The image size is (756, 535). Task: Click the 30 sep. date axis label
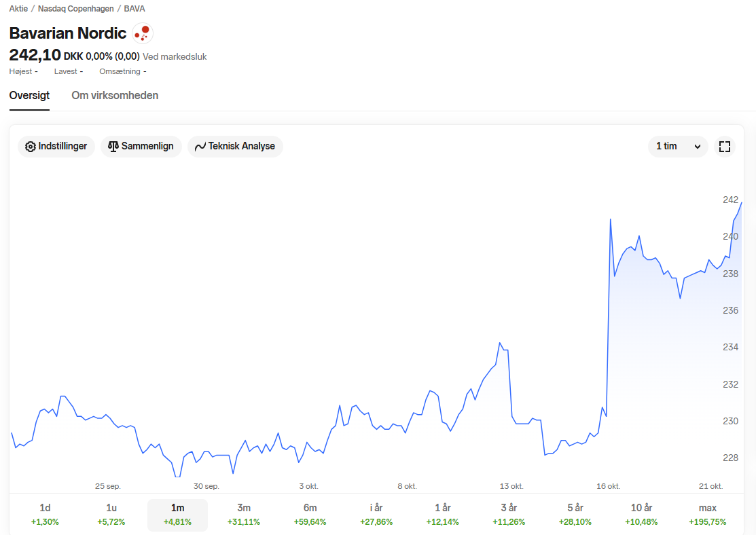pyautogui.click(x=206, y=486)
